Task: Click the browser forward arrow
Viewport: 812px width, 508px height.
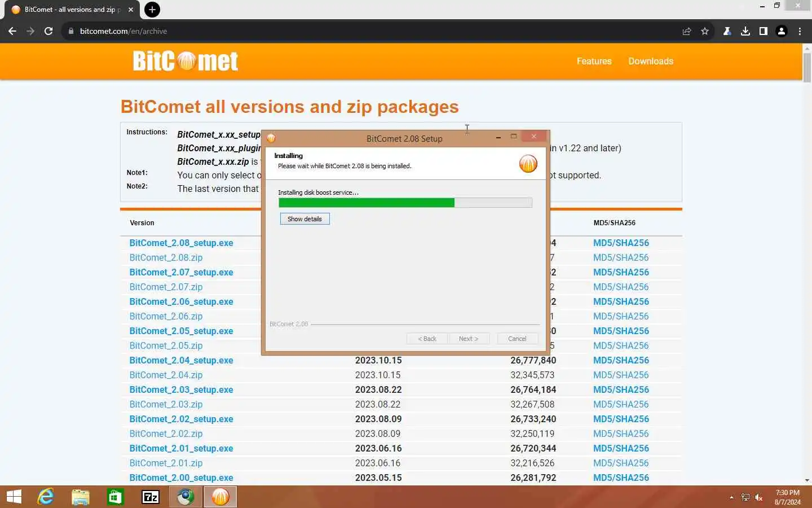Action: coord(30,31)
